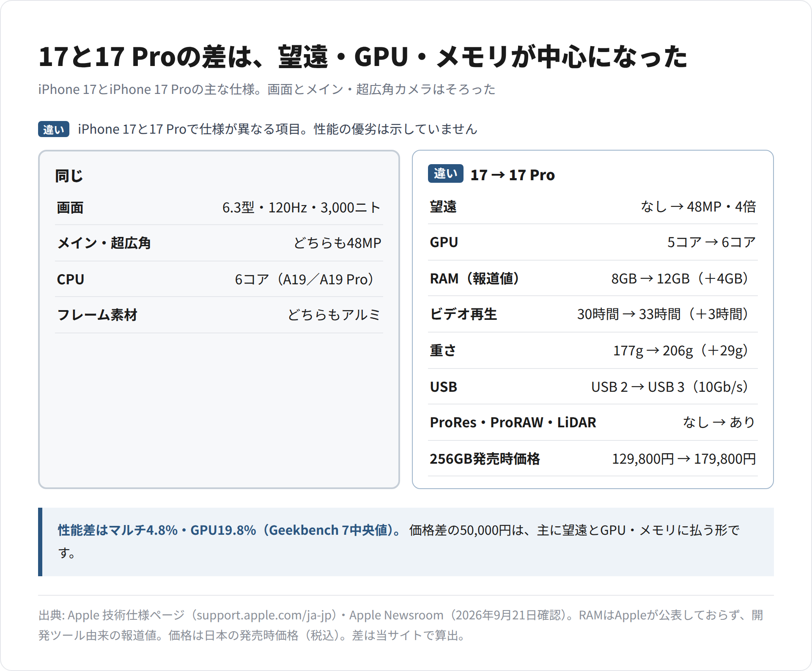Click the callout sentence '価格差の50,000円は'
The width and height of the screenshot is (812, 671).
[466, 530]
